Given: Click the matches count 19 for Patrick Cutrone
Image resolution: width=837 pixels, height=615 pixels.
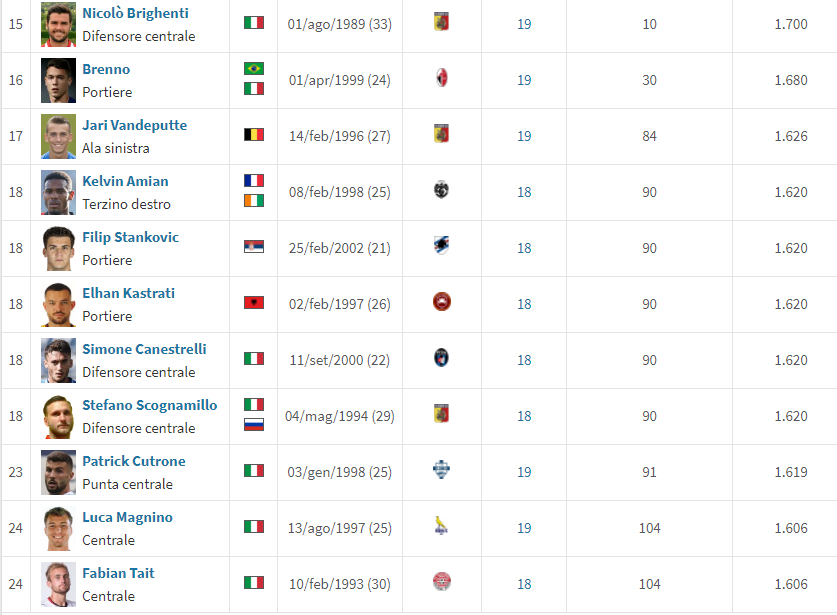Looking at the screenshot, I should coord(524,472).
